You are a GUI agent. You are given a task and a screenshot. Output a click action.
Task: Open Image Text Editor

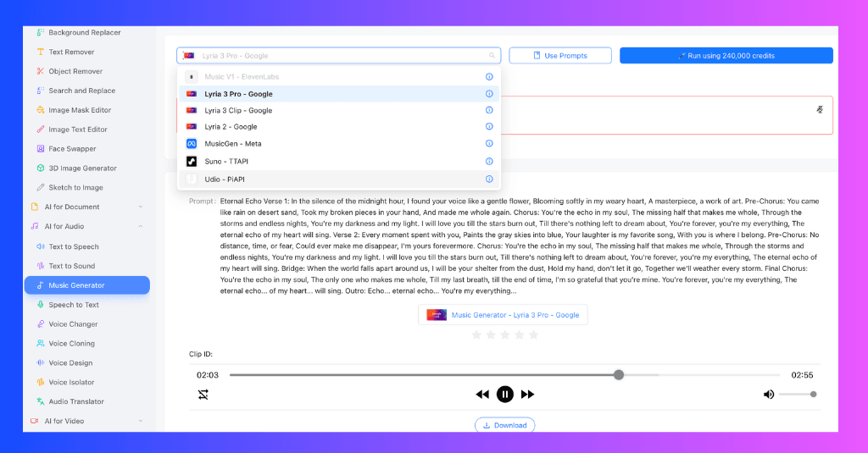tap(77, 130)
